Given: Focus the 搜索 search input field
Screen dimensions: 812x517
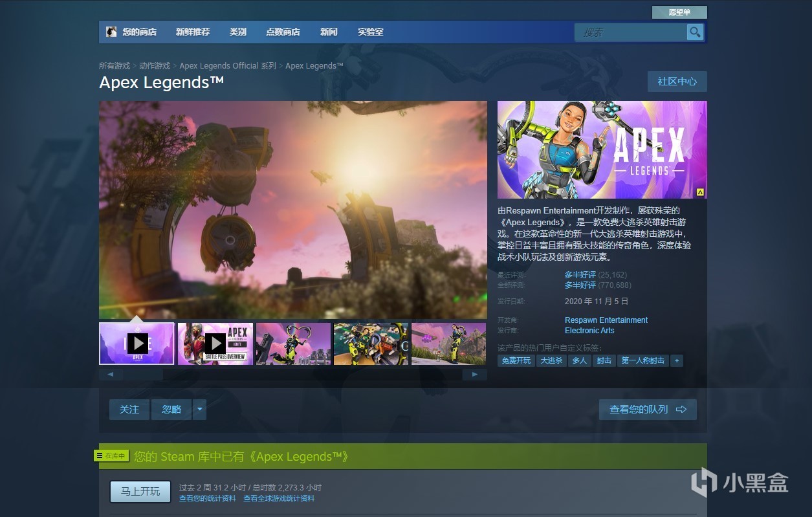Looking at the screenshot, I should [x=631, y=32].
